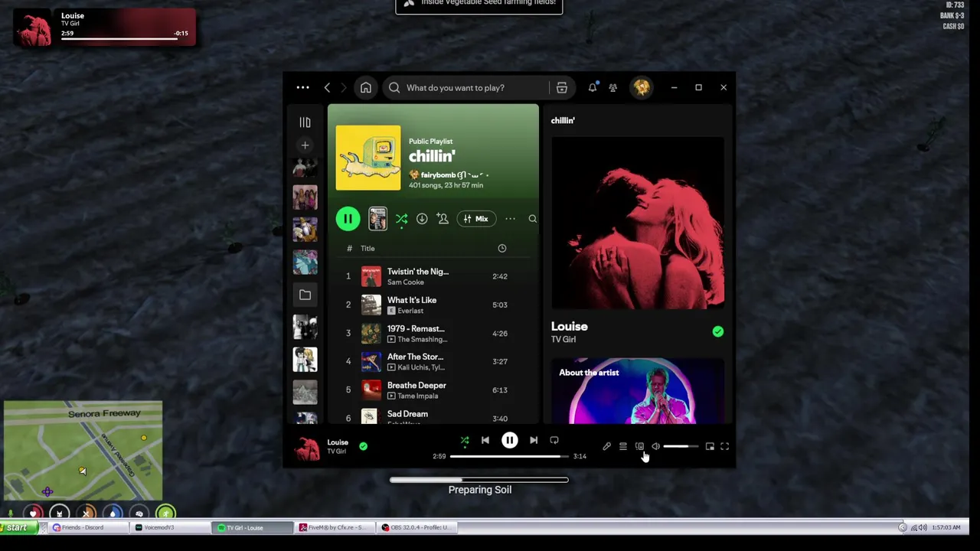Toggle repeat mode
Viewport: 980px width, 551px height.
[x=554, y=440]
